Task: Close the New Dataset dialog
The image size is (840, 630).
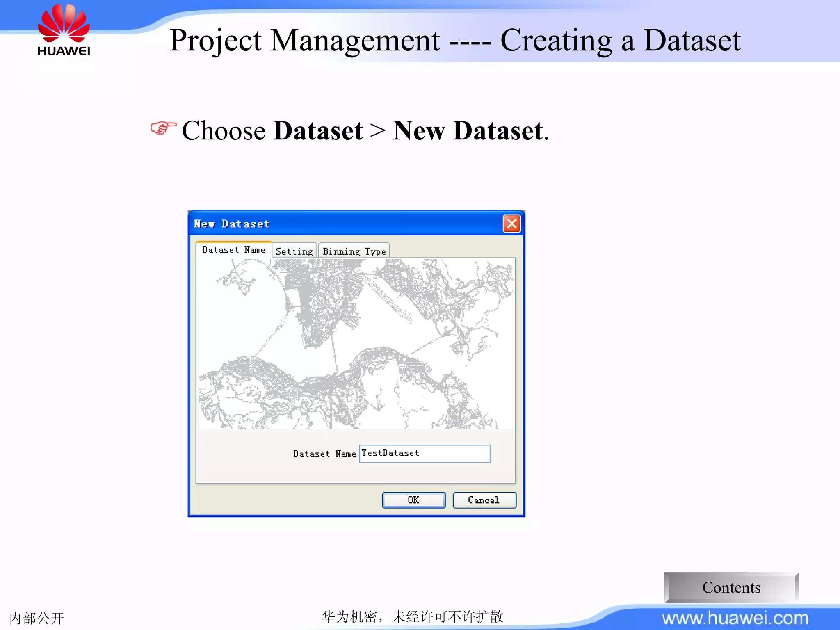Action: [x=511, y=224]
